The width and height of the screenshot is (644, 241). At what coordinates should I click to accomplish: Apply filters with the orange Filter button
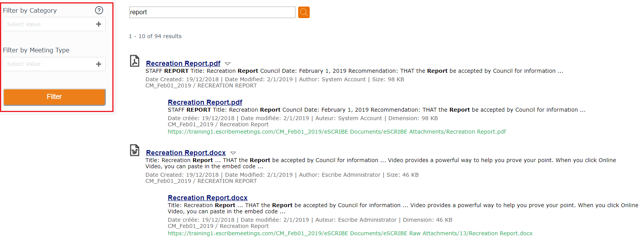pyautogui.click(x=54, y=97)
